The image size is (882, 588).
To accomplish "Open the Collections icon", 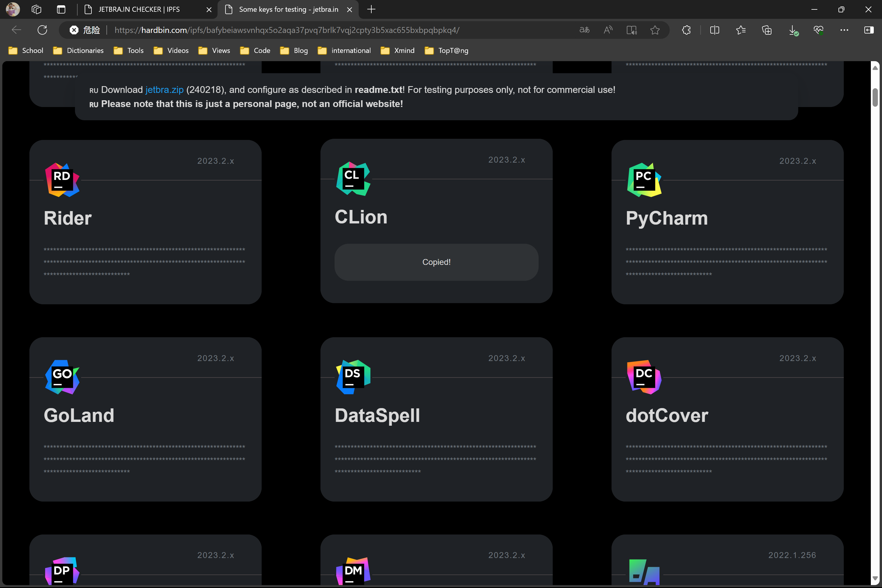I will (767, 30).
